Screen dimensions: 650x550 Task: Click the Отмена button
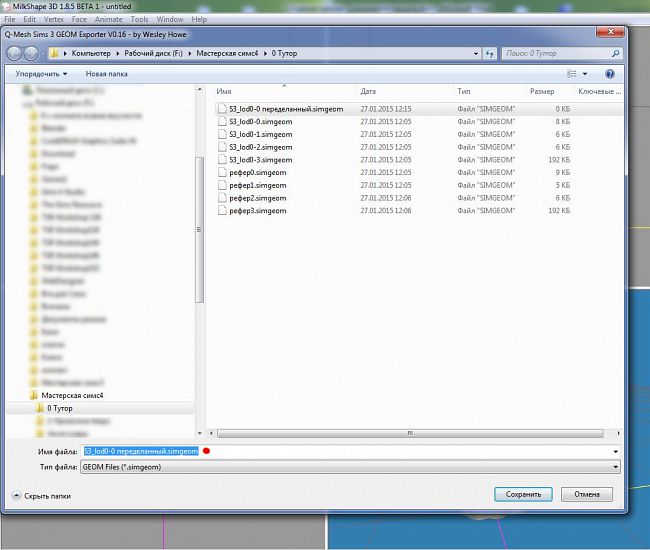coord(587,494)
